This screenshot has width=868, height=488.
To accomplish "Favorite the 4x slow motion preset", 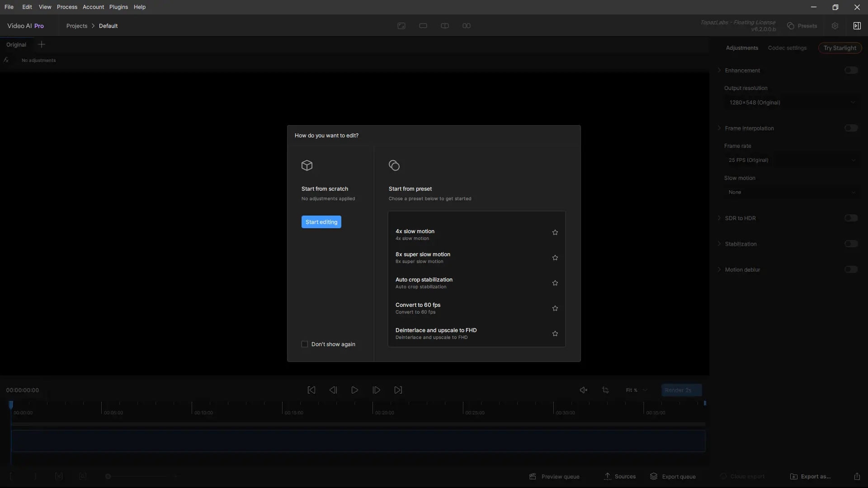I will (x=555, y=232).
